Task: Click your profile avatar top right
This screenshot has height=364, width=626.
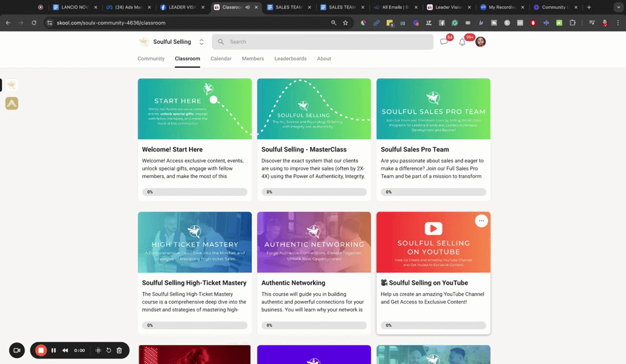Action: pyautogui.click(x=481, y=42)
